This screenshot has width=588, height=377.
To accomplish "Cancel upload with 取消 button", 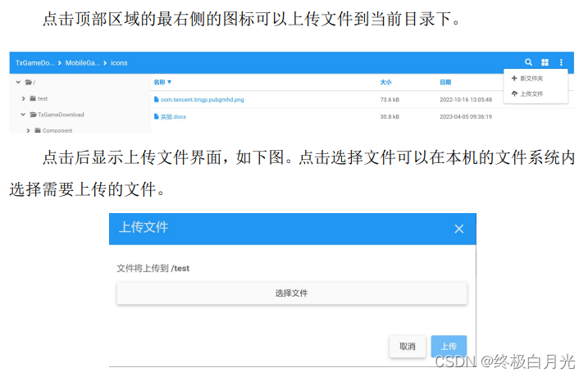I will [x=408, y=347].
